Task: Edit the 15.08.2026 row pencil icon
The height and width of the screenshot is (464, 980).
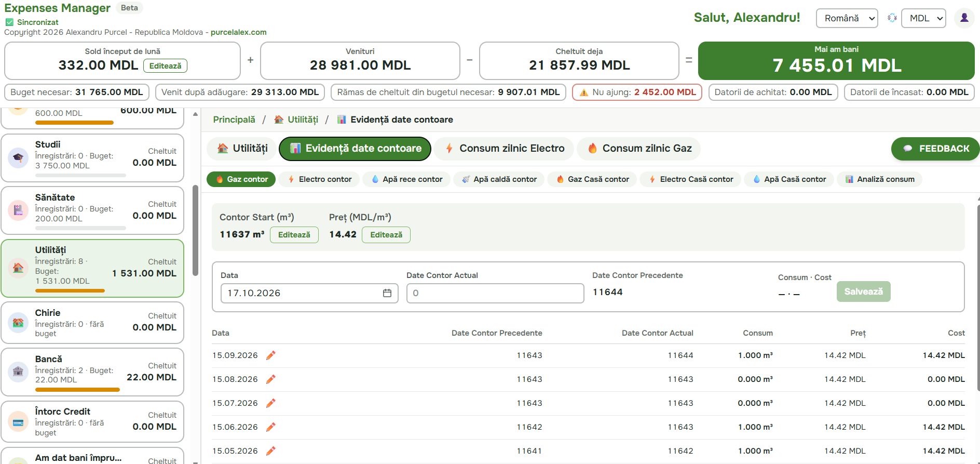Action: pos(270,379)
